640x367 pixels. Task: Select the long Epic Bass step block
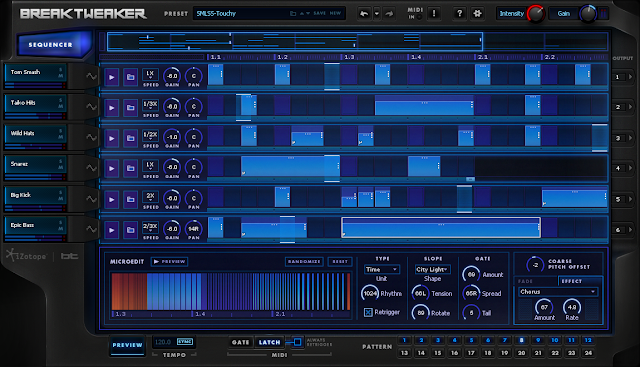[x=441, y=227]
